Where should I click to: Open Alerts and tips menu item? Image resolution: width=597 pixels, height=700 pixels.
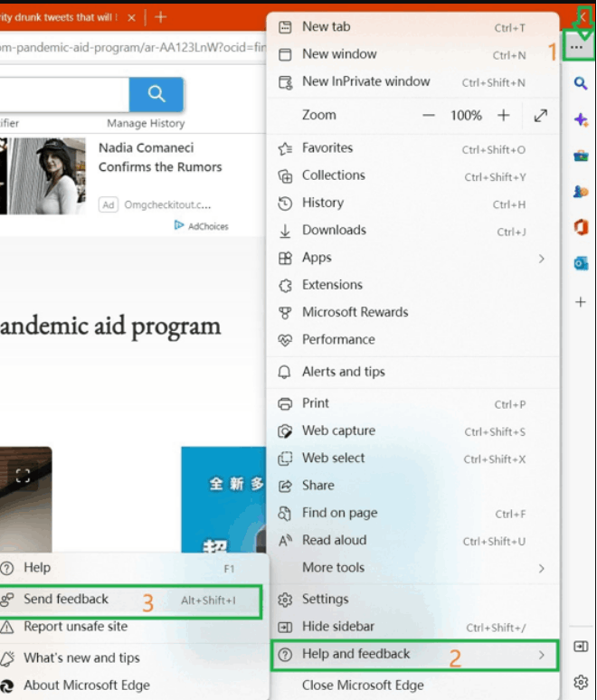pos(413,372)
